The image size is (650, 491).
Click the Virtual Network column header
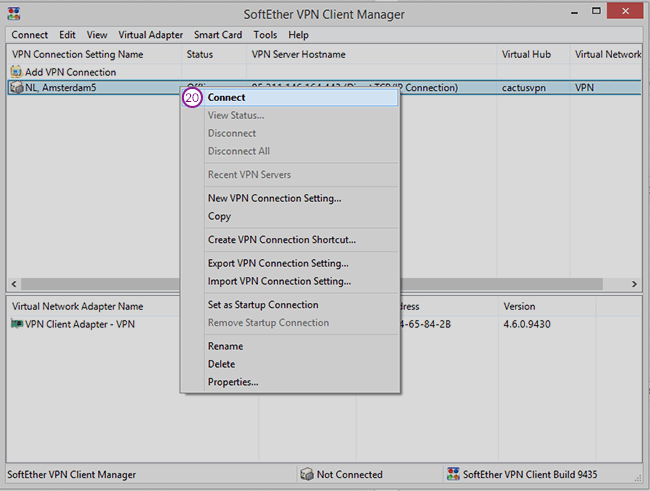point(606,54)
